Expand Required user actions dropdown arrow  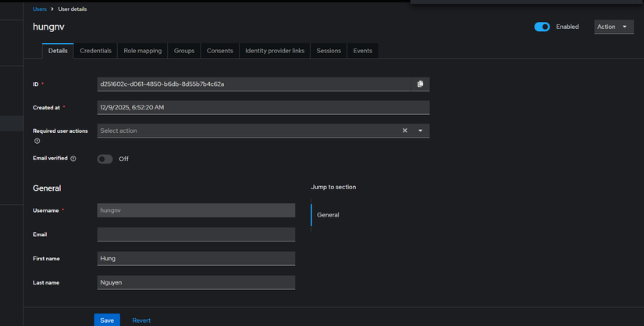point(420,131)
